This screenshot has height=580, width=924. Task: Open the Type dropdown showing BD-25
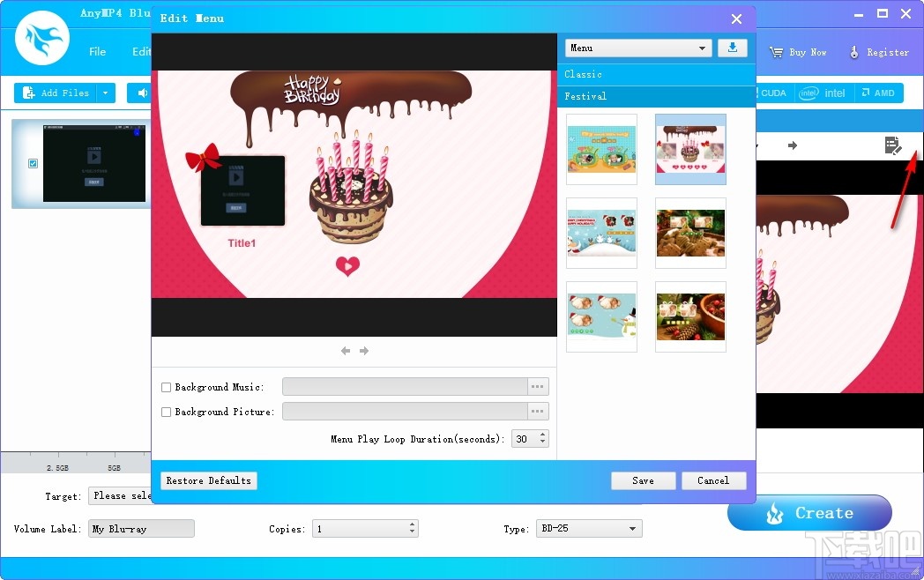[x=588, y=528]
